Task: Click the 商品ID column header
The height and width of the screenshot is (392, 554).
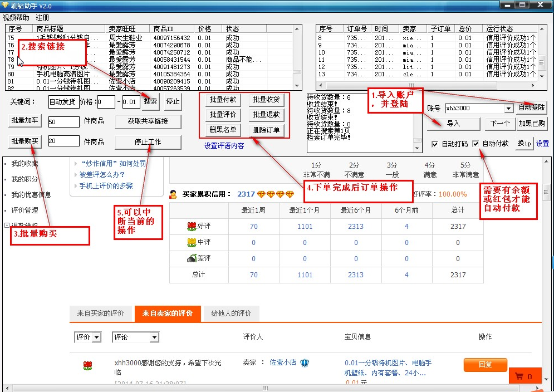Action: point(171,28)
